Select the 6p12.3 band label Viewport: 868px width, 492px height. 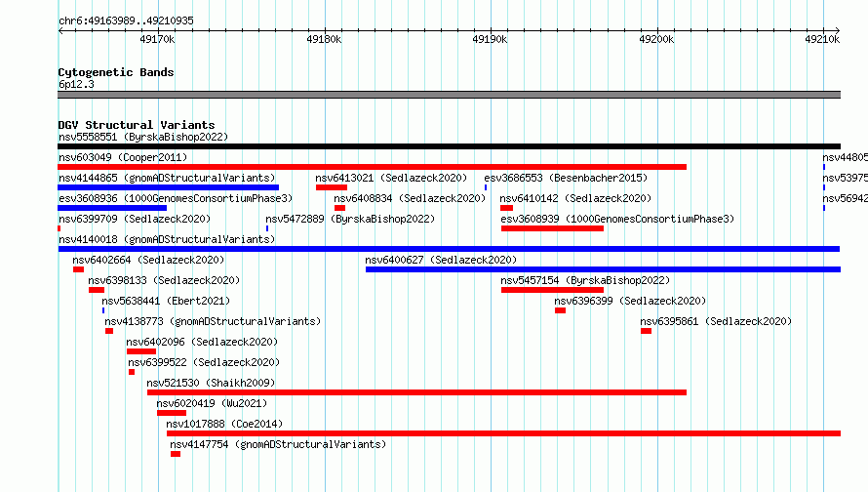pyautogui.click(x=76, y=84)
